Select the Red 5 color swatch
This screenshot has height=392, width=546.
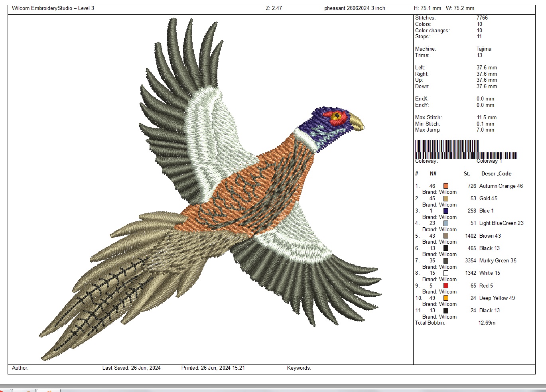[x=445, y=286]
